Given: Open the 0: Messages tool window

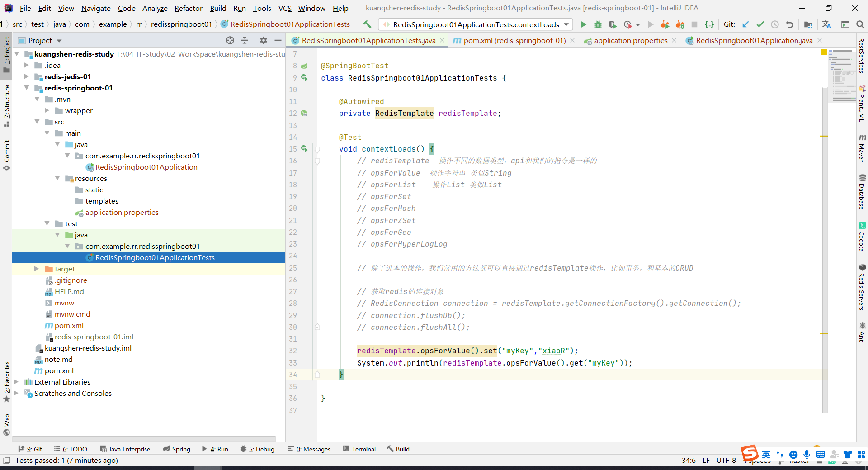Looking at the screenshot, I should tap(309, 449).
